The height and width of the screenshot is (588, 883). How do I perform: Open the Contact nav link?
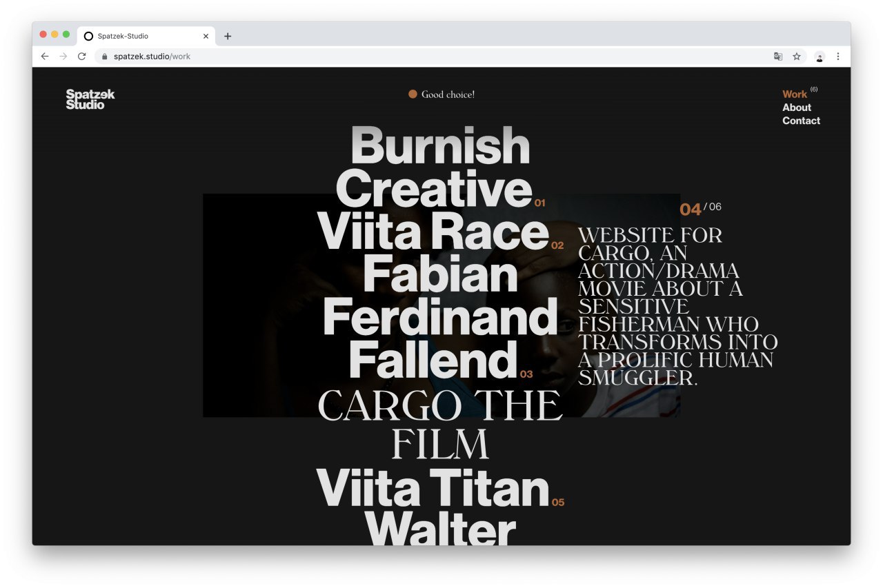pyautogui.click(x=801, y=121)
